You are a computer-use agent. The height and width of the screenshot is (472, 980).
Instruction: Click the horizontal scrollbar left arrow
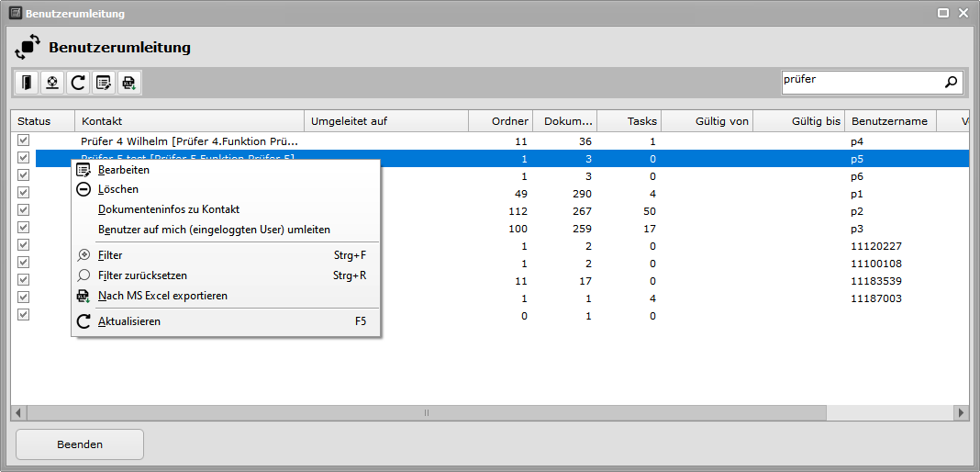pos(18,412)
